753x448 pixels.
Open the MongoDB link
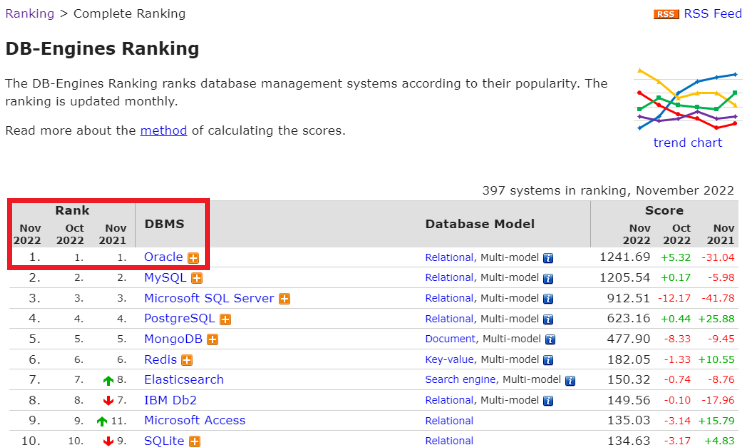(173, 339)
